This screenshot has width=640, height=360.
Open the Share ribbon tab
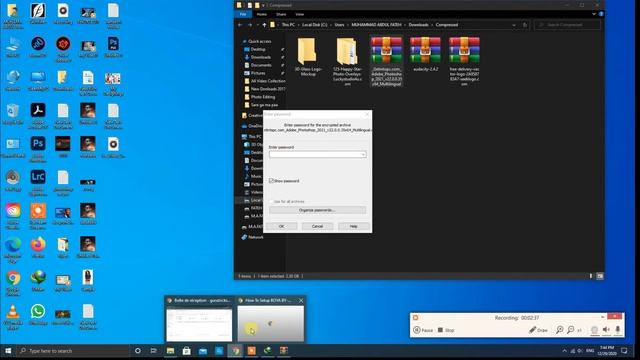click(281, 14)
